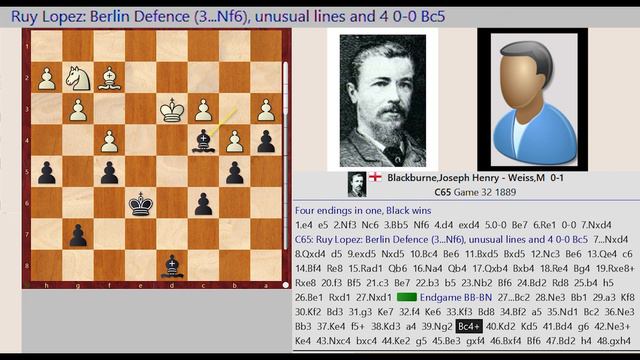Image resolution: width=640 pixels, height=360 pixels.
Task: Select the black pawn on g7
Action: point(78,235)
